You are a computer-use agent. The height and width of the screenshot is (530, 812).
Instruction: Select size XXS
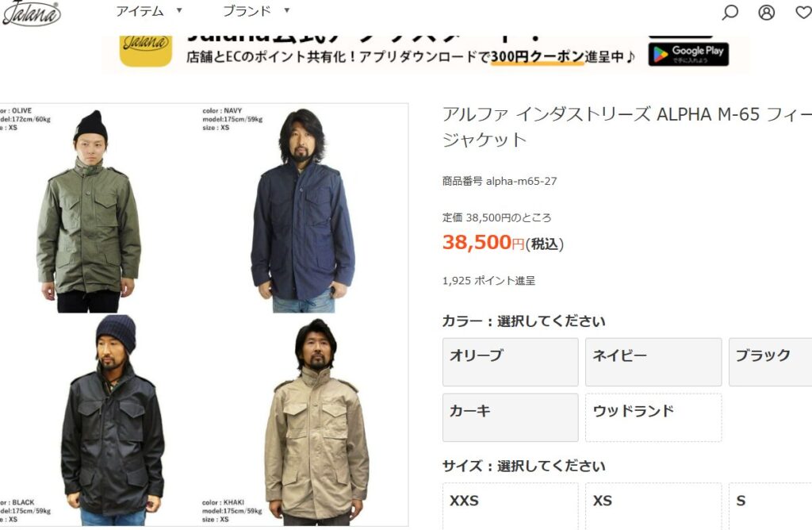510,506
